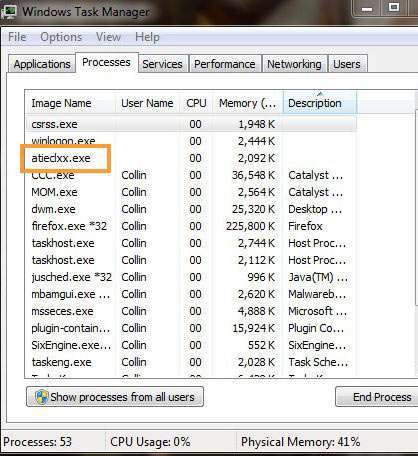Open the View menu
Image resolution: width=418 pixels, height=456 pixels.
coord(108,37)
